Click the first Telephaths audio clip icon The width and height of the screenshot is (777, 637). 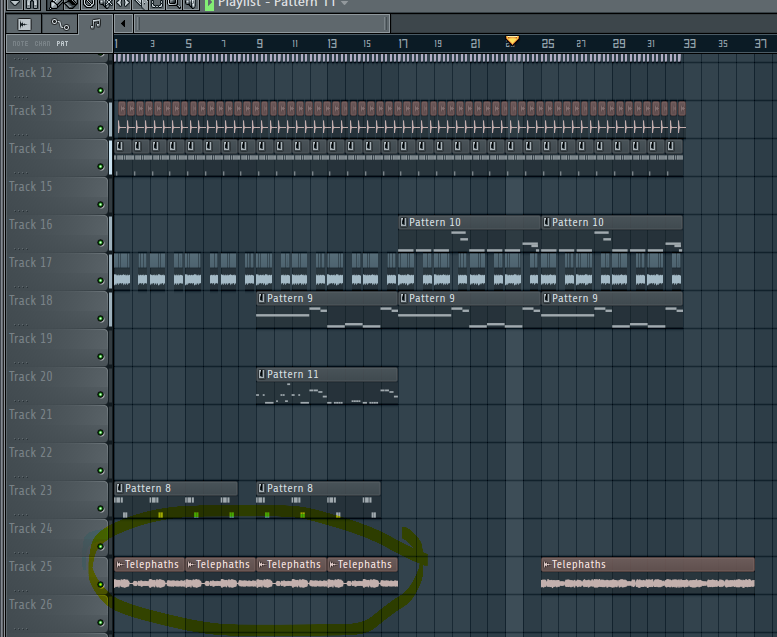pyautogui.click(x=120, y=564)
